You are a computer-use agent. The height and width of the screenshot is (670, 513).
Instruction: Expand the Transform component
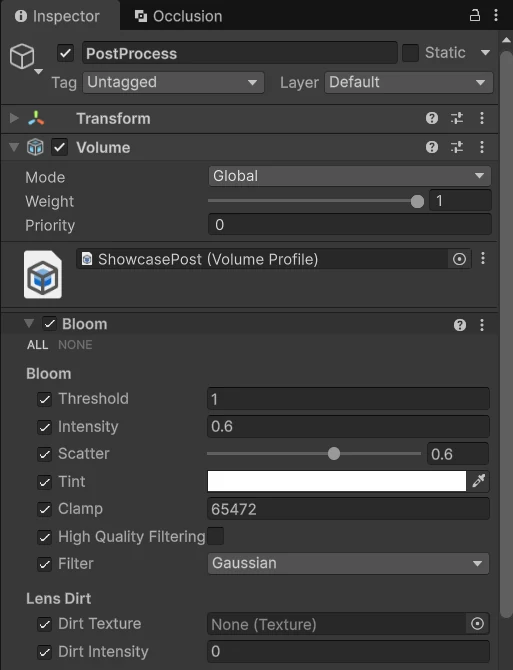[x=14, y=118]
